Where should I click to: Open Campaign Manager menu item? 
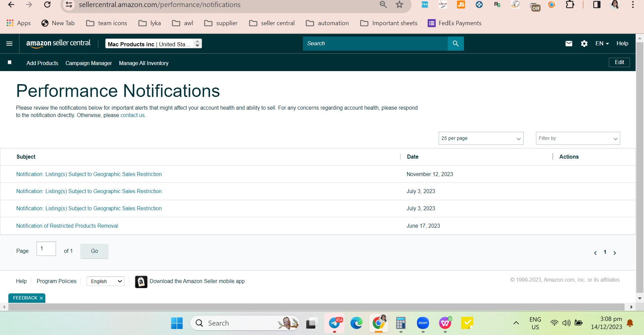pyautogui.click(x=89, y=63)
